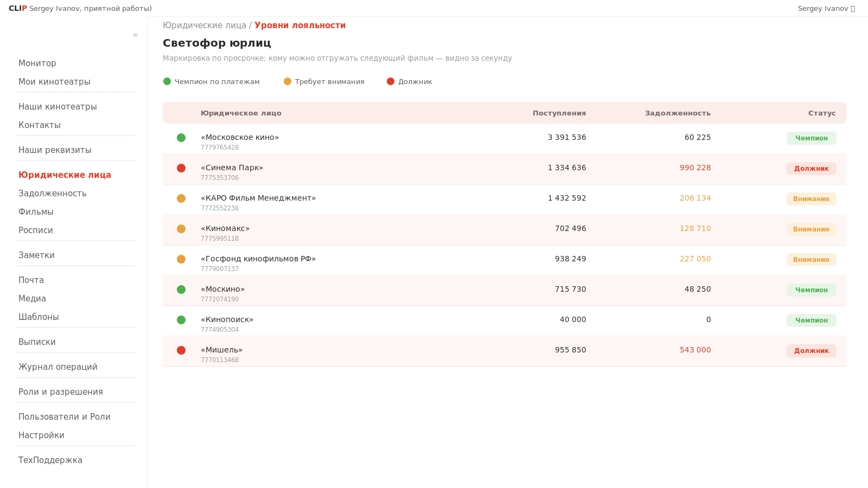The height and width of the screenshot is (488, 868).
Task: Open «Москино» legal entity
Action: pos(223,290)
